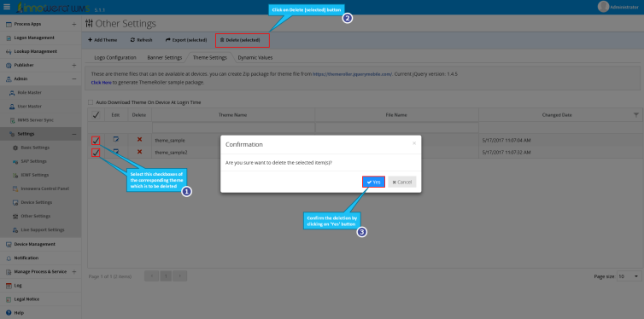
Task: Open the Page size dropdown
Action: [629, 276]
